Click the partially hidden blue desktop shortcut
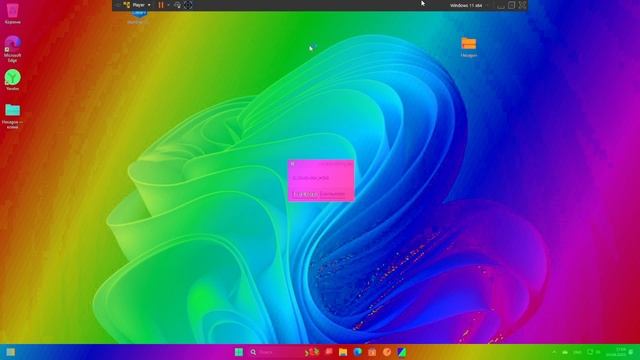The height and width of the screenshot is (360, 640). point(139,16)
